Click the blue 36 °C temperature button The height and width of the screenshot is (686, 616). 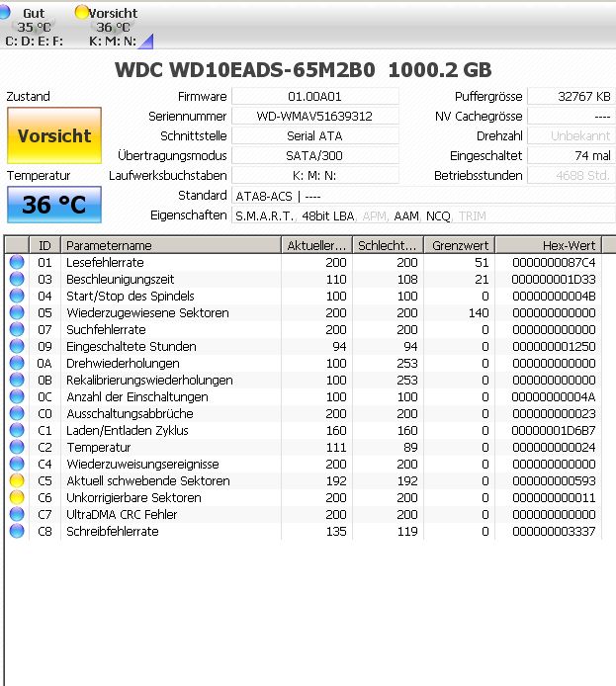point(54,205)
